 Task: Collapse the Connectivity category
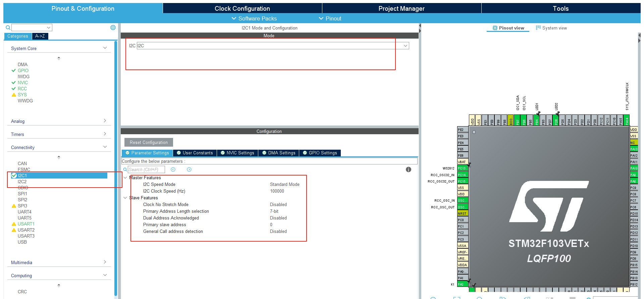(105, 147)
